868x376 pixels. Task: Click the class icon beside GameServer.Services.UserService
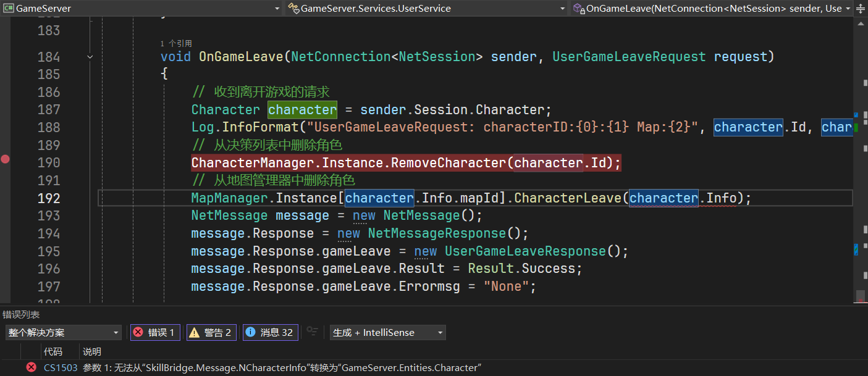[x=293, y=9]
